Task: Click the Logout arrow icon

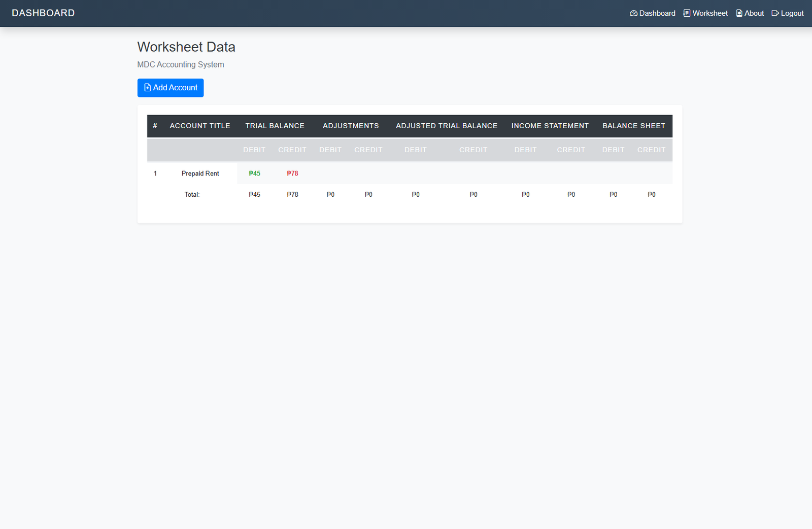Action: pyautogui.click(x=775, y=13)
